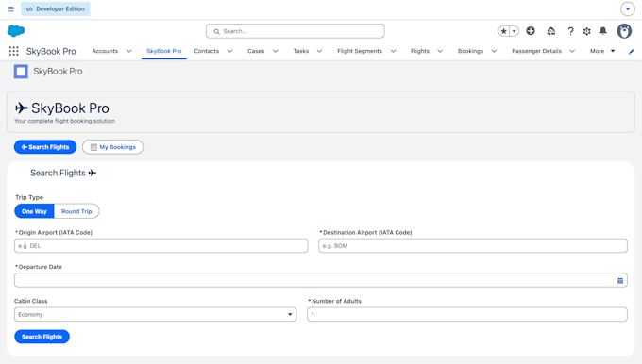
Task: Open the Accounts tab
Action: [x=105, y=51]
